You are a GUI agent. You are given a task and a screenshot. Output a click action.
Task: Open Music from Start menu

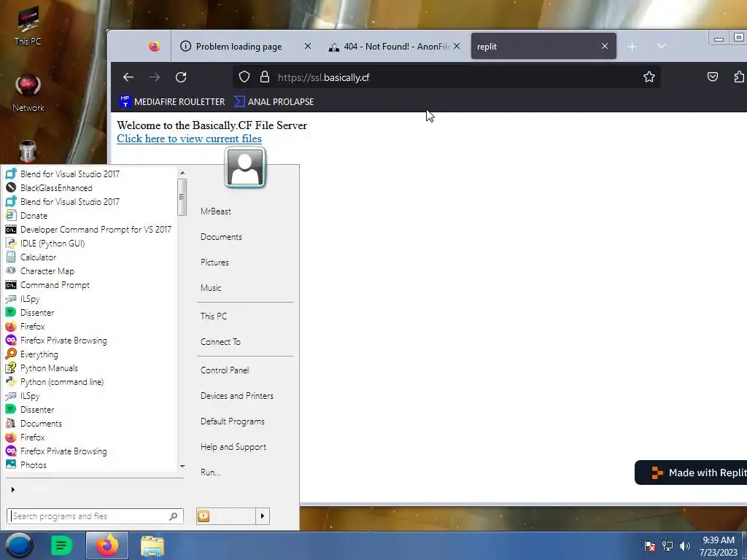pyautogui.click(x=211, y=288)
